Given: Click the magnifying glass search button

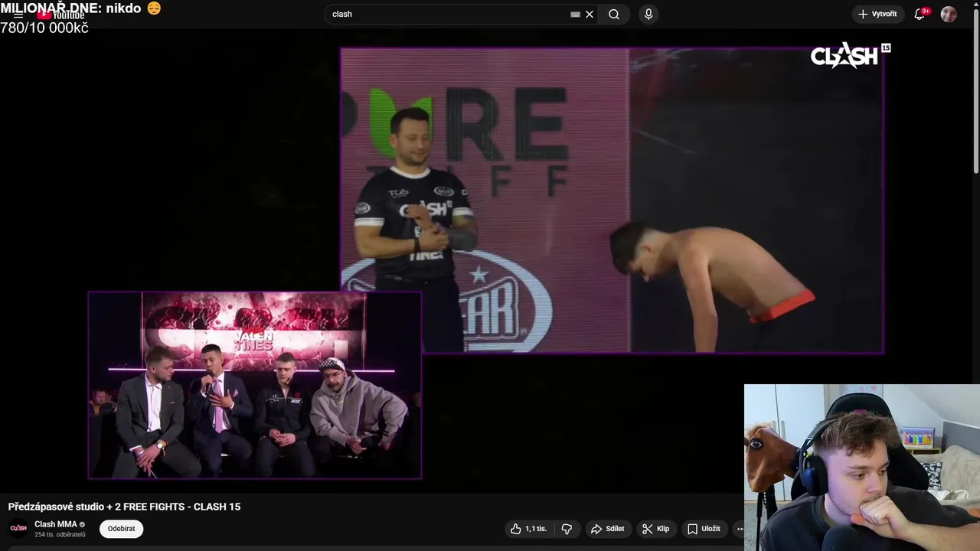Looking at the screenshot, I should [614, 14].
